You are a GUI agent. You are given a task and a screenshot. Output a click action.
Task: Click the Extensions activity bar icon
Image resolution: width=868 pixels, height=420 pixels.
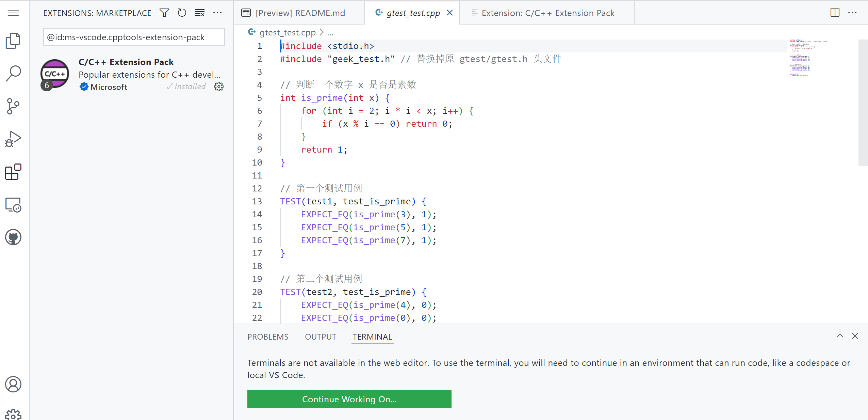13,172
